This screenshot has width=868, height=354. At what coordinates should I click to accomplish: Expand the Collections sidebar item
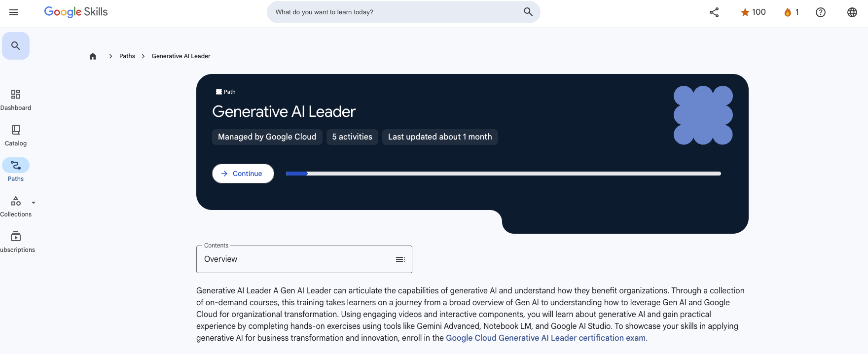[x=33, y=202]
